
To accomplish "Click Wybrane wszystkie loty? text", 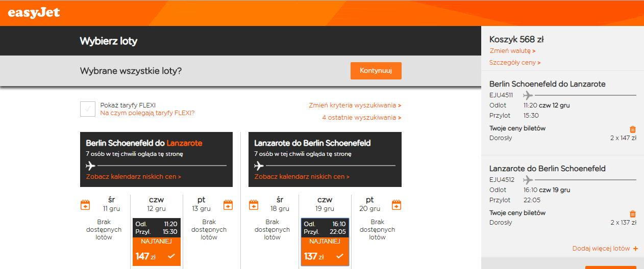I will point(131,71).
